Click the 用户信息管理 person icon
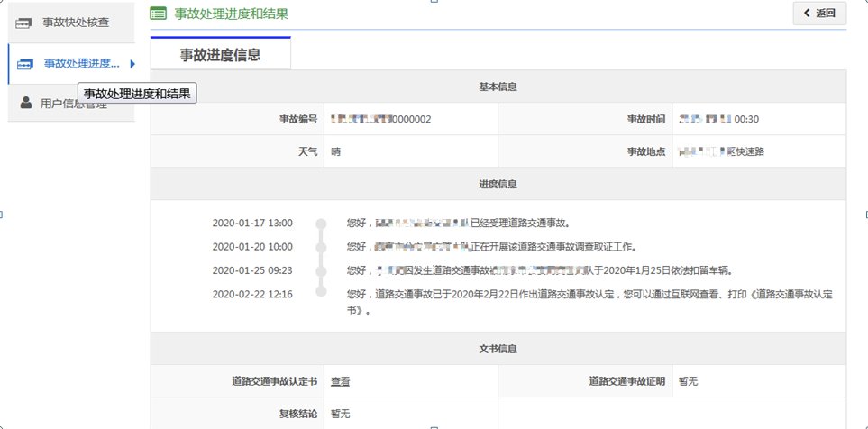 tap(25, 103)
